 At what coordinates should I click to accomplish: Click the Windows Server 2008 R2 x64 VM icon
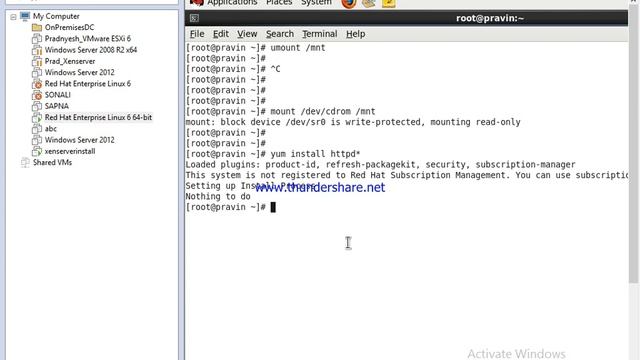tap(37, 50)
